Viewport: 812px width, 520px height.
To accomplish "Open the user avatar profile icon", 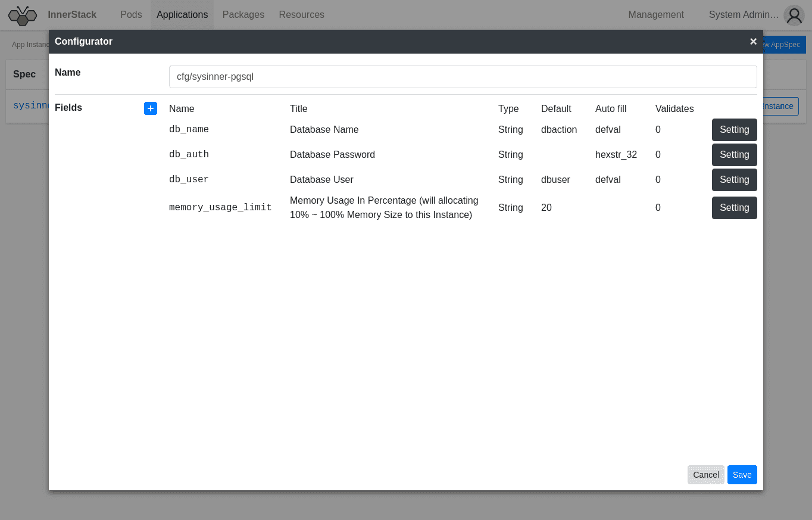I will click(x=794, y=15).
